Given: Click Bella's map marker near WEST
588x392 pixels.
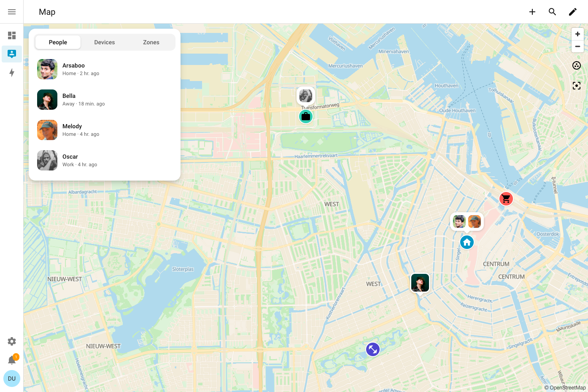Looking at the screenshot, I should (x=420, y=283).
